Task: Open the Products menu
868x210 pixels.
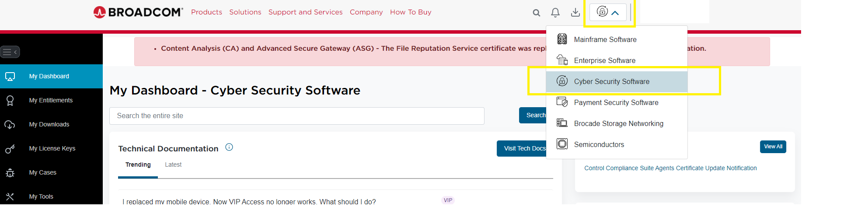Action: tap(206, 12)
